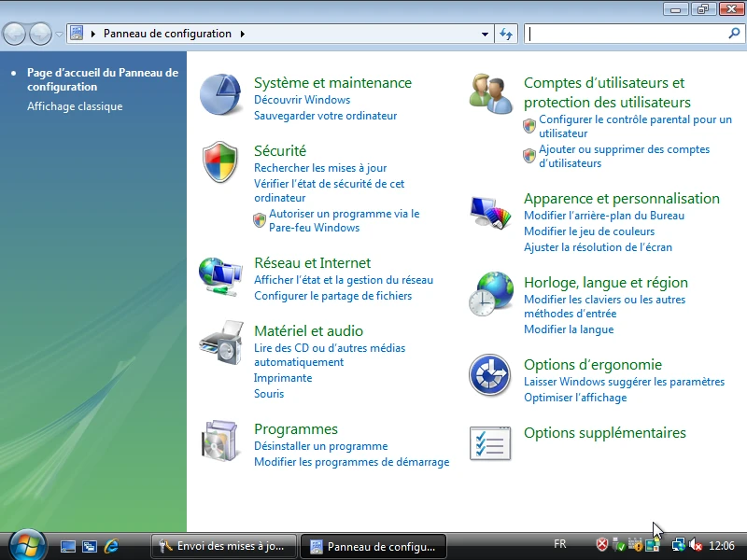Click Panneau de configuration in the address bar
Image resolution: width=747 pixels, height=560 pixels.
point(167,34)
